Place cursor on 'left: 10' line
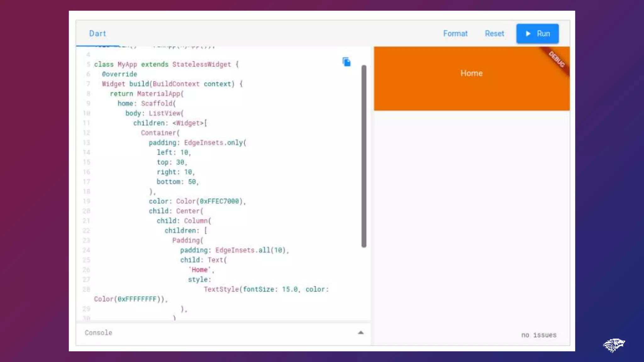Screen dimensions: 644x362 pyautogui.click(x=174, y=152)
